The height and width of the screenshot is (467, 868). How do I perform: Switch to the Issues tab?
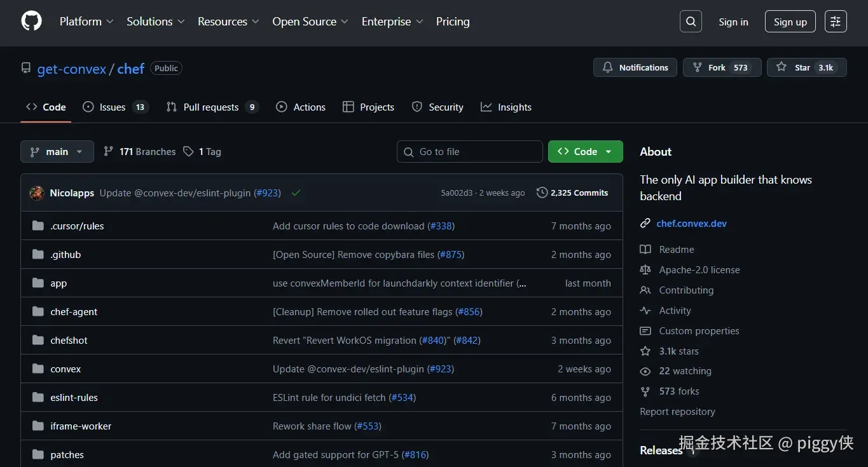(x=116, y=107)
